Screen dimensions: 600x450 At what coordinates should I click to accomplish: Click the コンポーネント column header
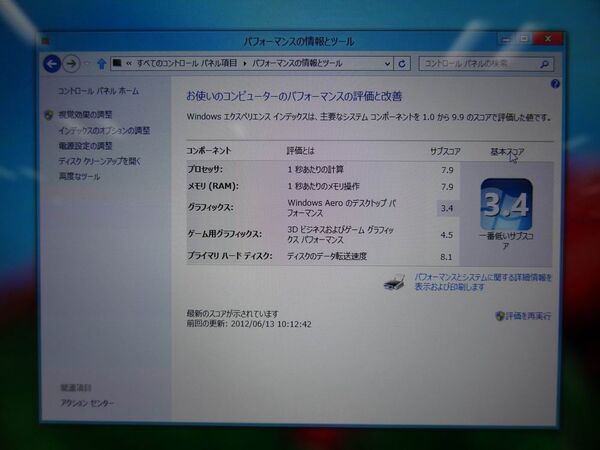[x=209, y=151]
